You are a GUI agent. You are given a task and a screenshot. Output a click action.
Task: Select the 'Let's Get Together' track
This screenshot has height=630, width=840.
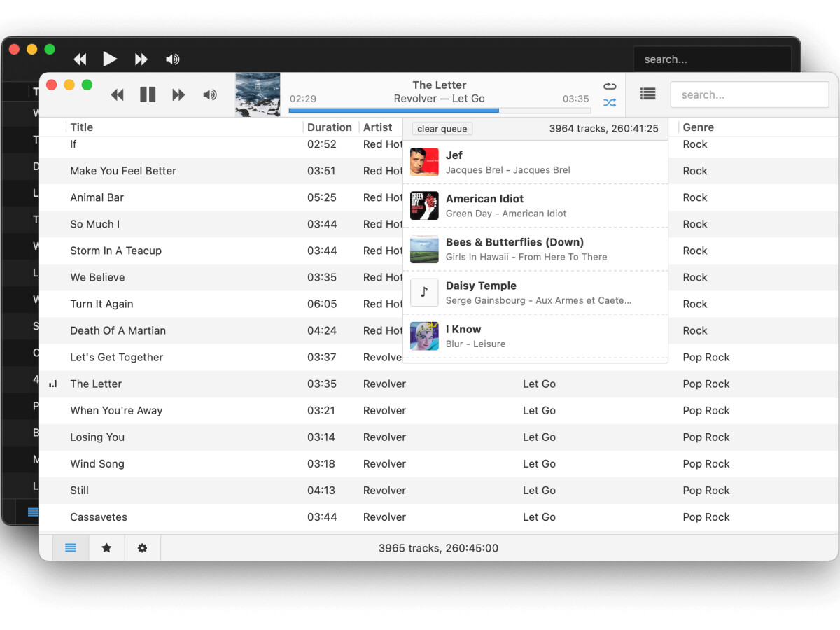coord(221,357)
